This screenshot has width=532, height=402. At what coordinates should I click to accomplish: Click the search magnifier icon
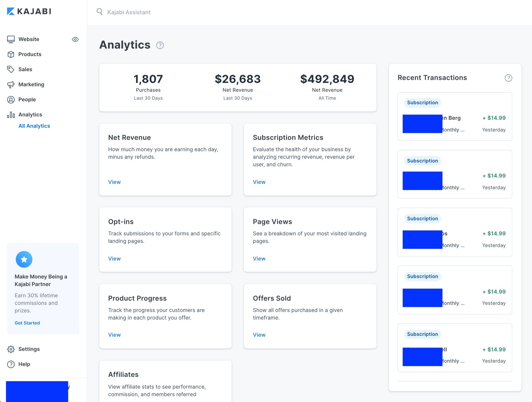tap(99, 12)
